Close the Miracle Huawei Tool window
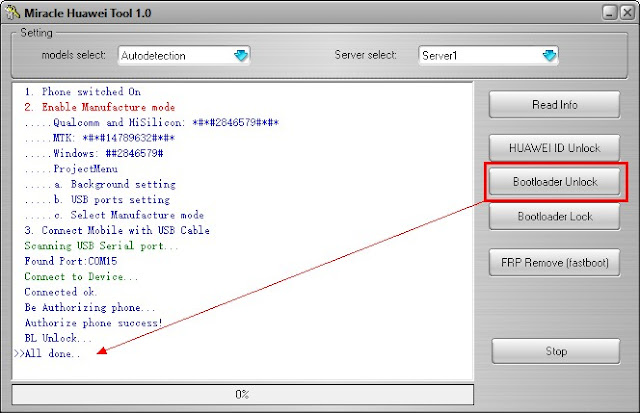 click(627, 13)
